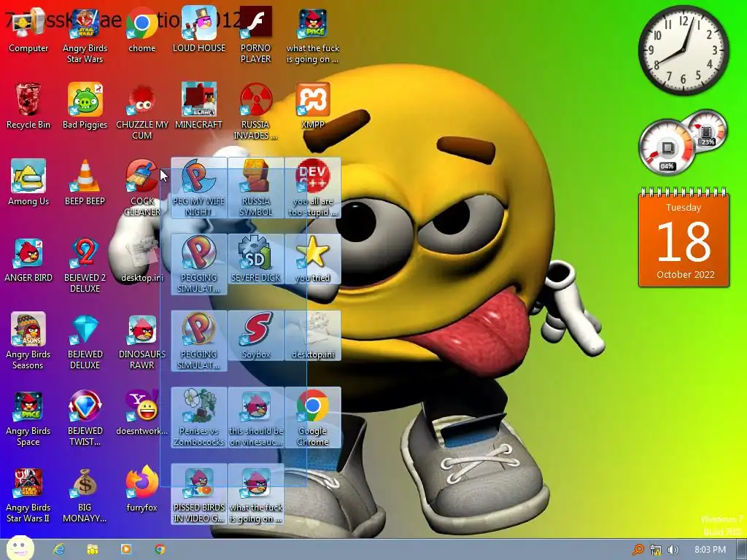747x560 pixels.
Task: Select the Soybox desktop icon
Action: (256, 336)
